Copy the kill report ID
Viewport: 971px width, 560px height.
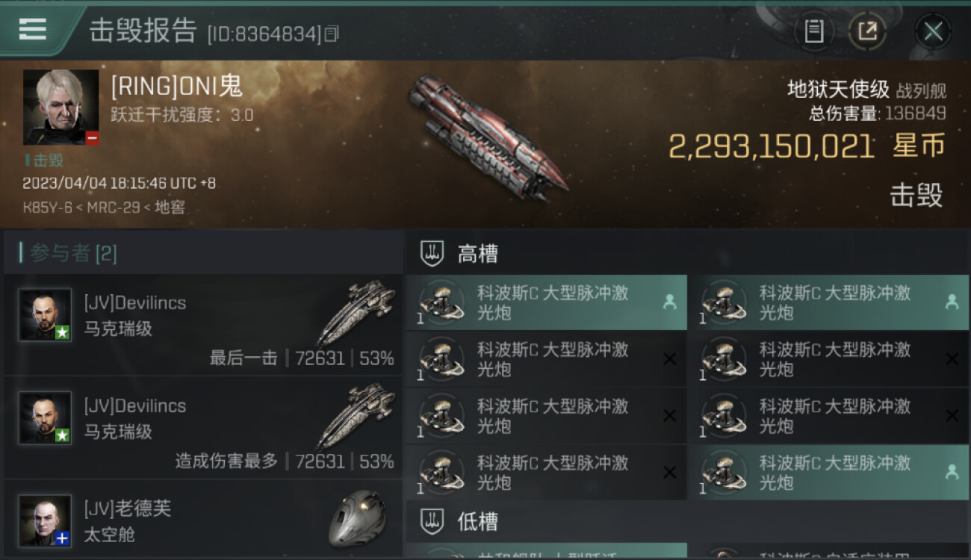click(x=332, y=33)
